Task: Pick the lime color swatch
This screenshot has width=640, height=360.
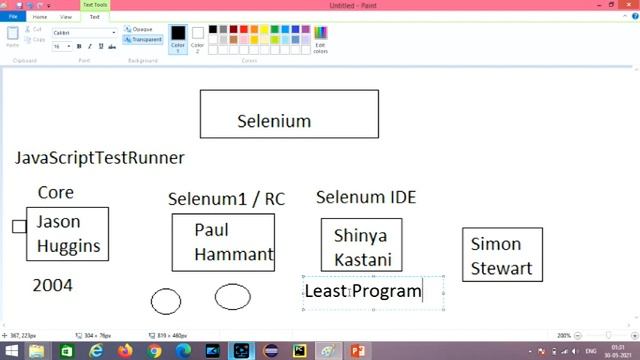Action: pos(275,40)
